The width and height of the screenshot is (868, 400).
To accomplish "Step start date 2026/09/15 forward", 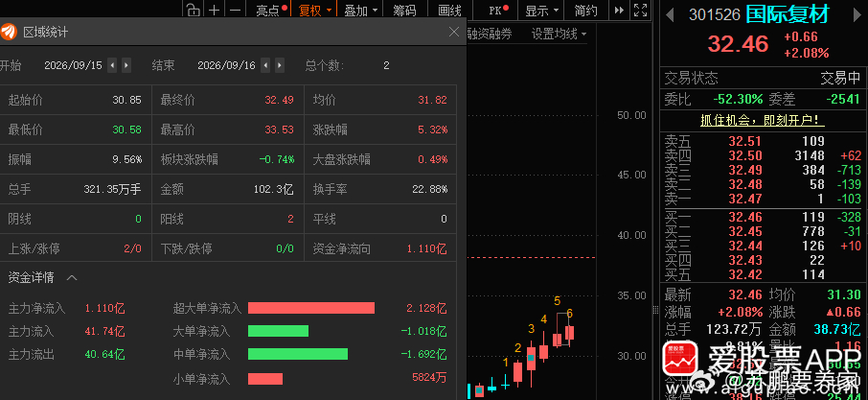I will [x=126, y=65].
